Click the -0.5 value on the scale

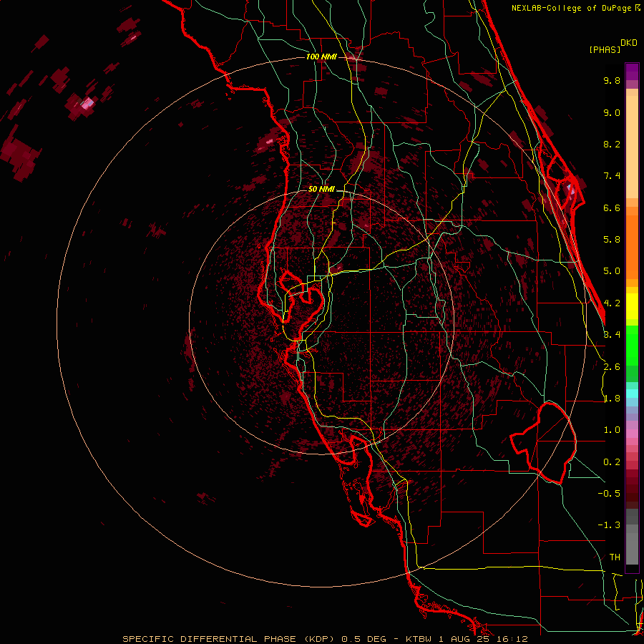(609, 494)
